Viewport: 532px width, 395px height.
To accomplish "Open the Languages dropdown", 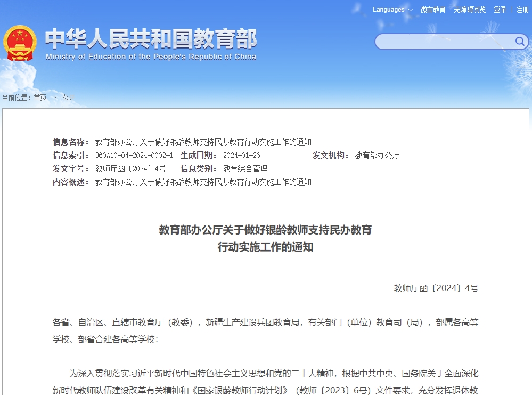I will coord(392,10).
